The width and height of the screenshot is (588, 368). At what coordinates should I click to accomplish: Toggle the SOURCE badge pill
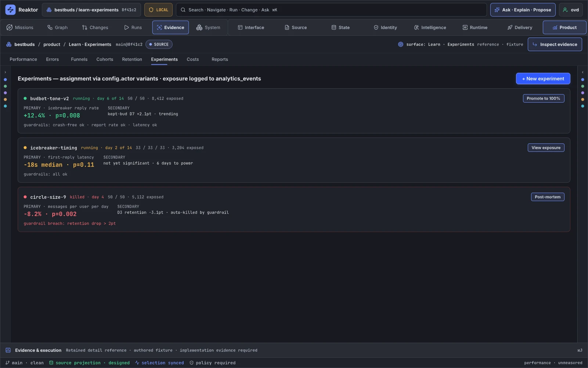pyautogui.click(x=159, y=44)
